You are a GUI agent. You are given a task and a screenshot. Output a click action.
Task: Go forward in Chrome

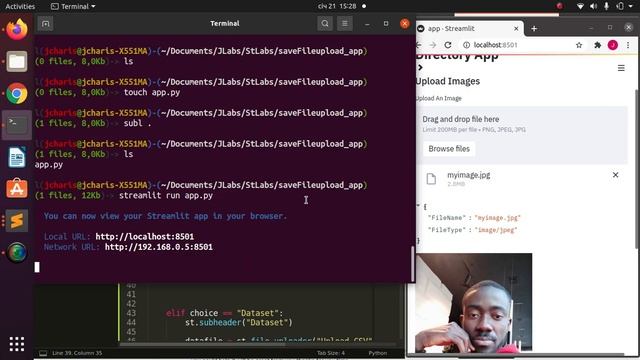(433, 45)
